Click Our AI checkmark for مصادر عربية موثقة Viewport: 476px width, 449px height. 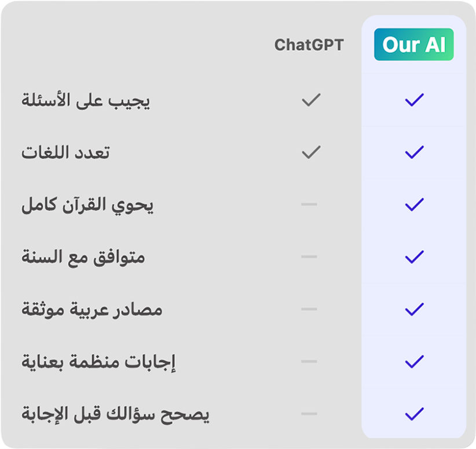click(x=415, y=309)
